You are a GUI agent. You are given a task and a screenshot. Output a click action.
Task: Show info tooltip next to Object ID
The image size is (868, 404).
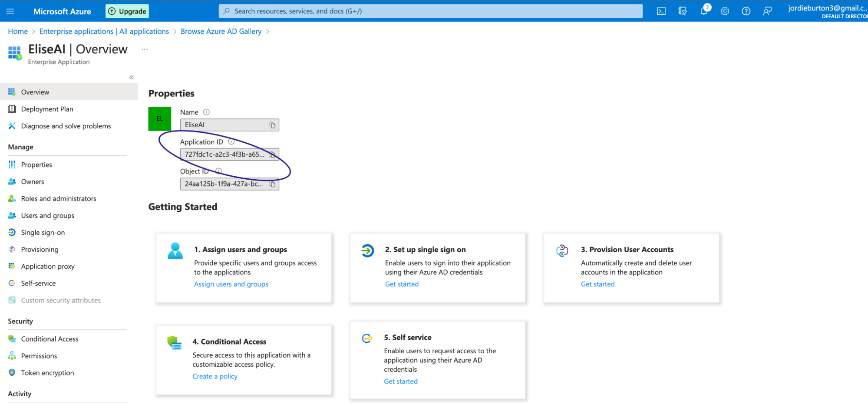click(x=219, y=171)
